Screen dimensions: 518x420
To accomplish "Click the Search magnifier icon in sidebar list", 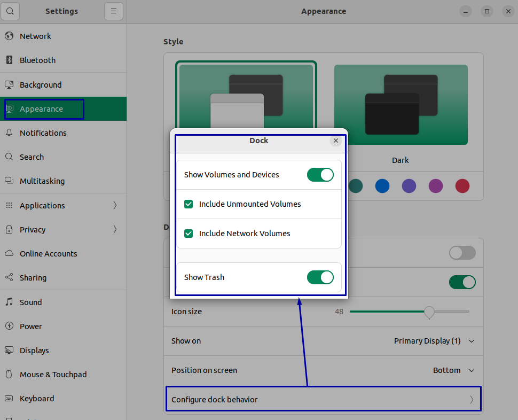I will [9, 157].
